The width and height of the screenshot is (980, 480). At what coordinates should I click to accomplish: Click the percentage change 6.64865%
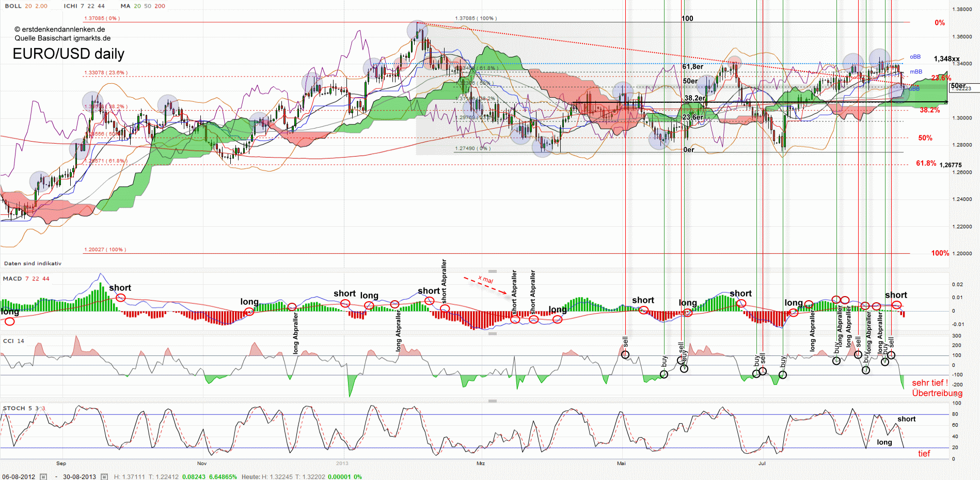point(223,476)
